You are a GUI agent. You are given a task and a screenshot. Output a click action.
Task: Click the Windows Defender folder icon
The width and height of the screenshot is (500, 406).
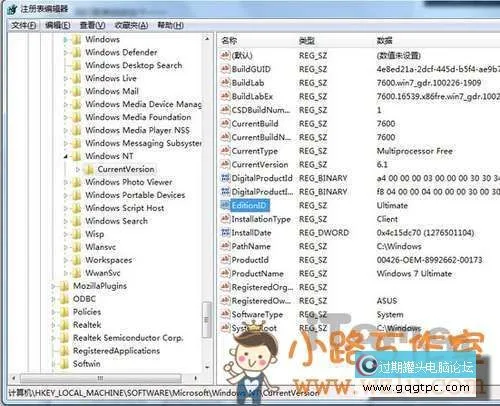(x=77, y=52)
